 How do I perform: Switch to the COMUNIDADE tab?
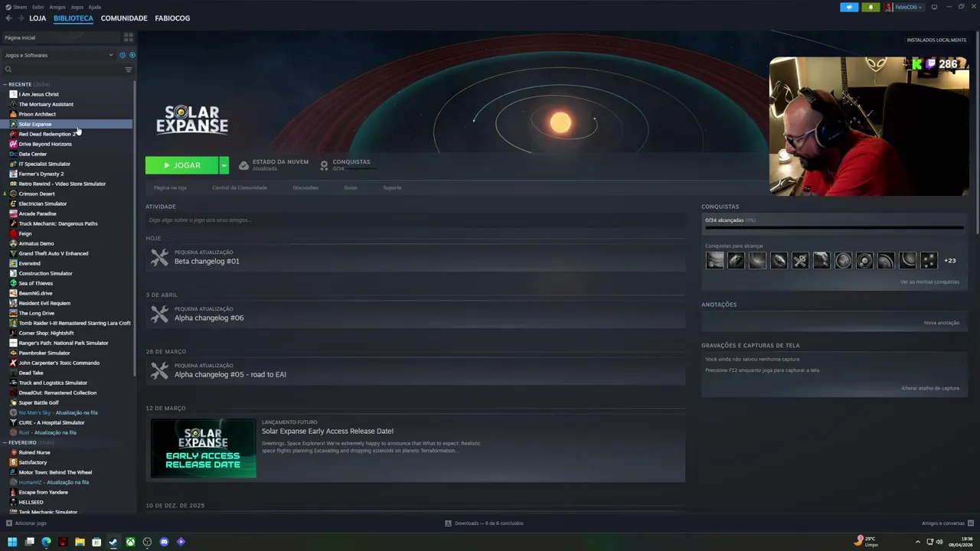(x=124, y=18)
